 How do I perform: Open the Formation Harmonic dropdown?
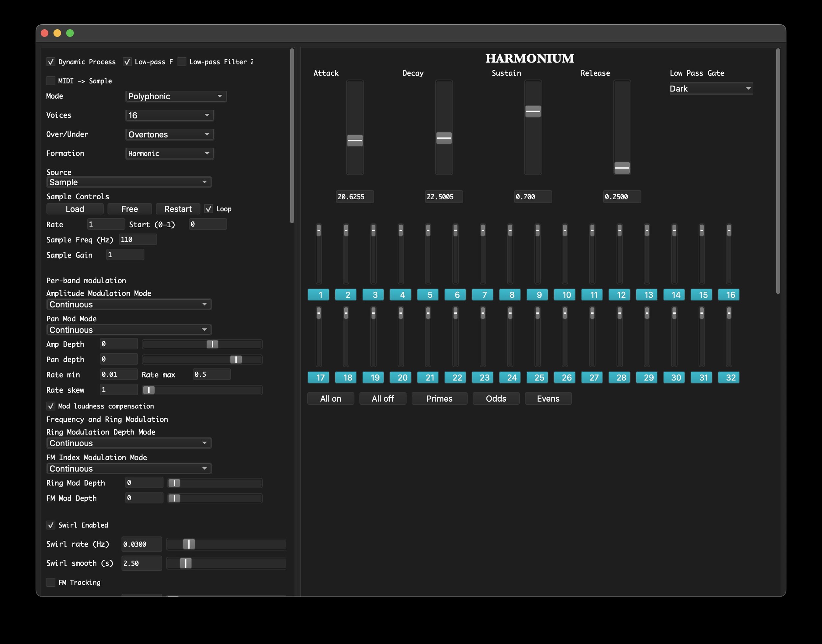coord(169,154)
